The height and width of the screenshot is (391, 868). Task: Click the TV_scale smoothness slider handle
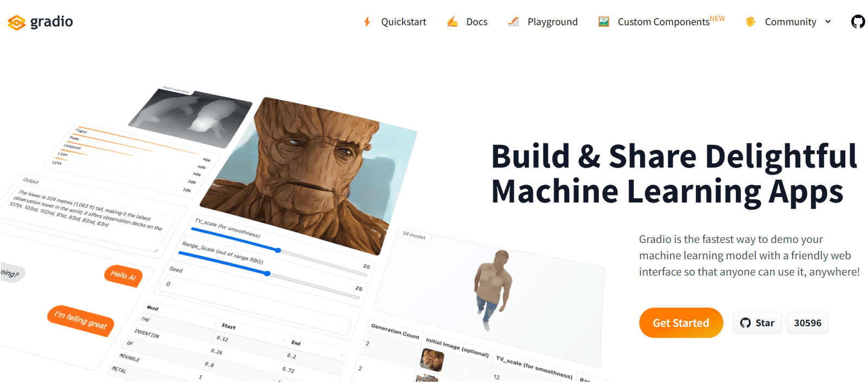click(x=278, y=250)
